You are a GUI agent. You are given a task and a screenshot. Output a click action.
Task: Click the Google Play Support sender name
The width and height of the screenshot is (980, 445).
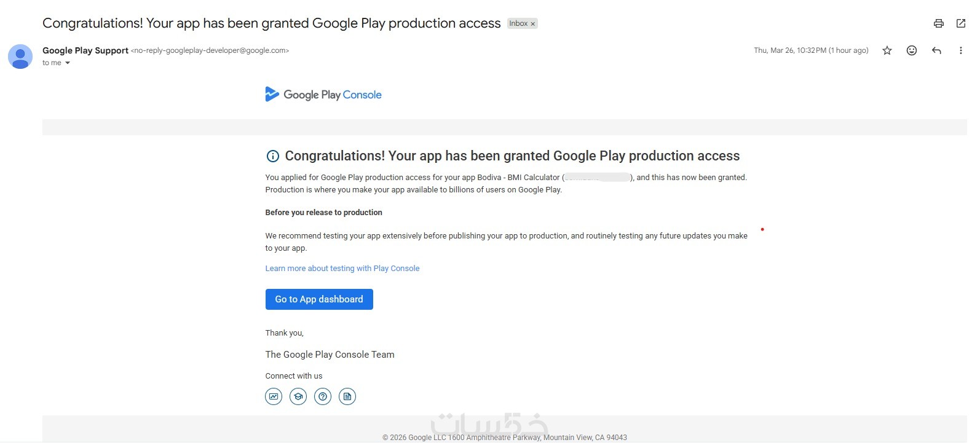pyautogui.click(x=85, y=50)
